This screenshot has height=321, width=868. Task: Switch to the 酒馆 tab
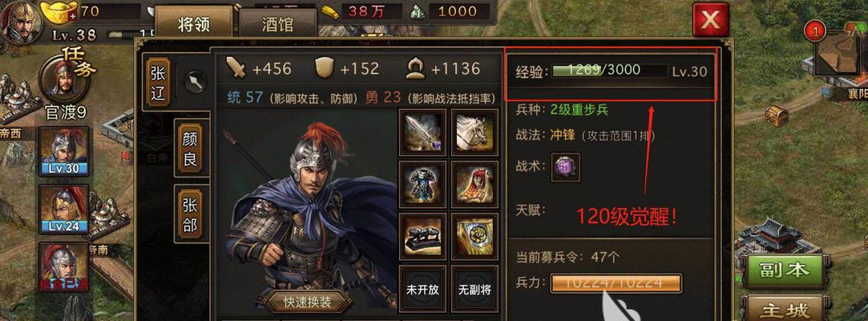coord(277,26)
